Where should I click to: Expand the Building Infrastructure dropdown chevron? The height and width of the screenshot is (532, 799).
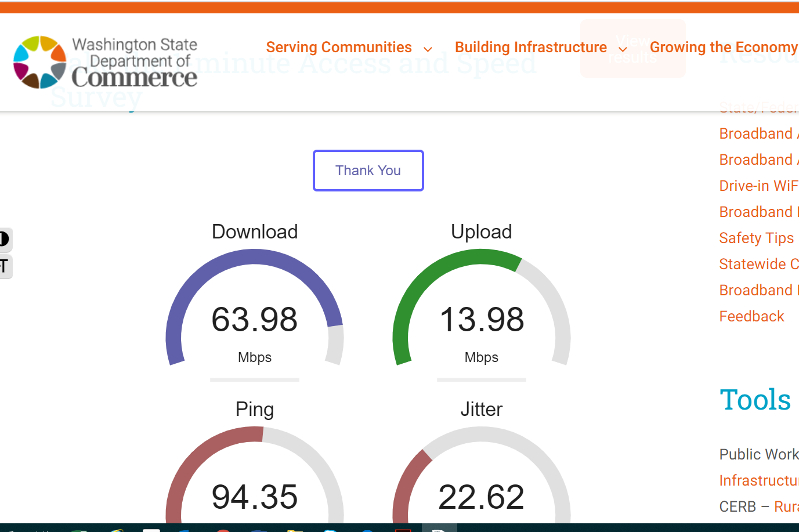click(623, 49)
